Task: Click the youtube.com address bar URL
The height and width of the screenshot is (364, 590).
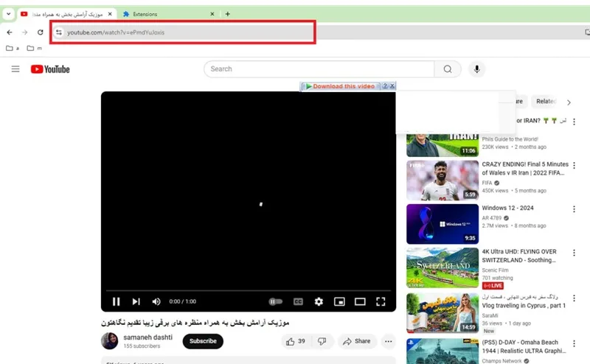Action: pyautogui.click(x=116, y=32)
